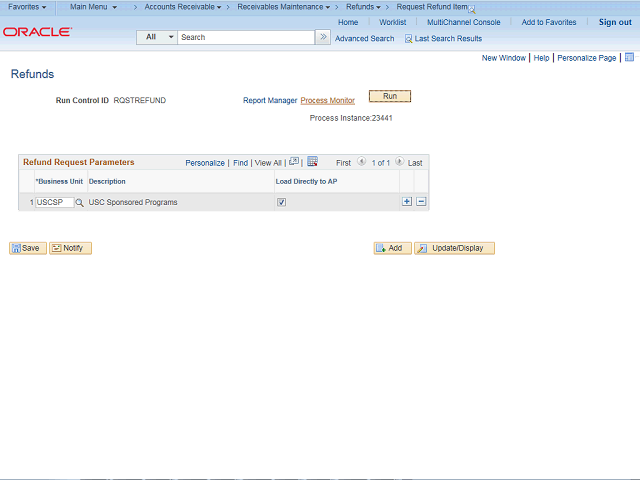Click zoom grid popup icon
Screen dimensions: 640x480
[294, 162]
